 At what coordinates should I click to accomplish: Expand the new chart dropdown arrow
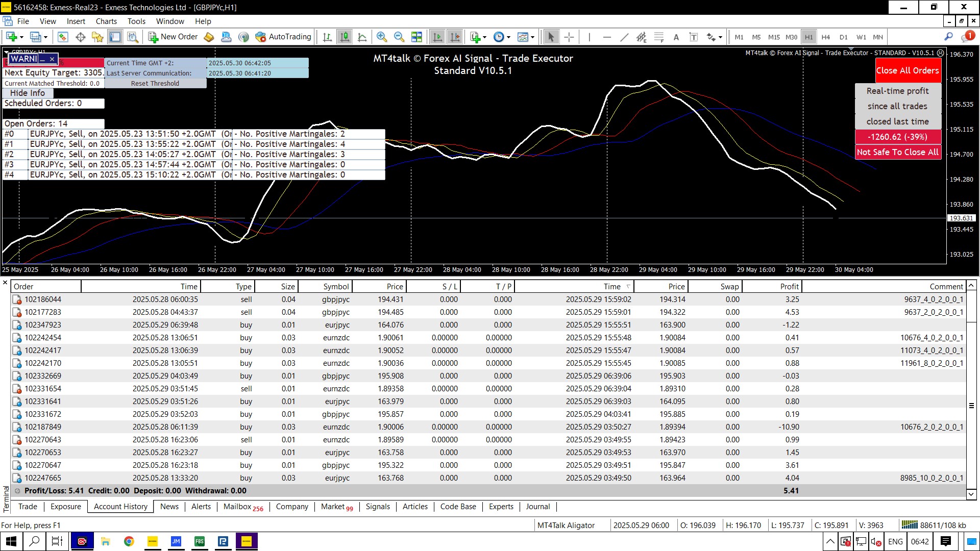click(x=21, y=37)
